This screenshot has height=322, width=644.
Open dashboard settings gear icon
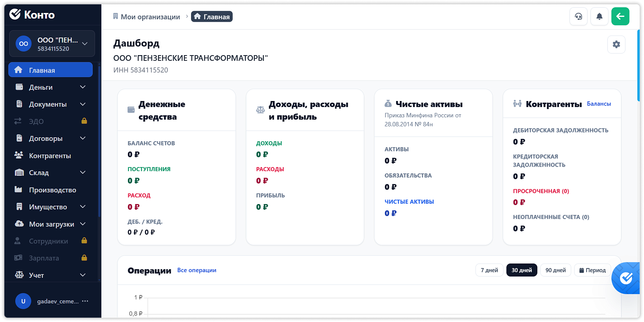616,44
